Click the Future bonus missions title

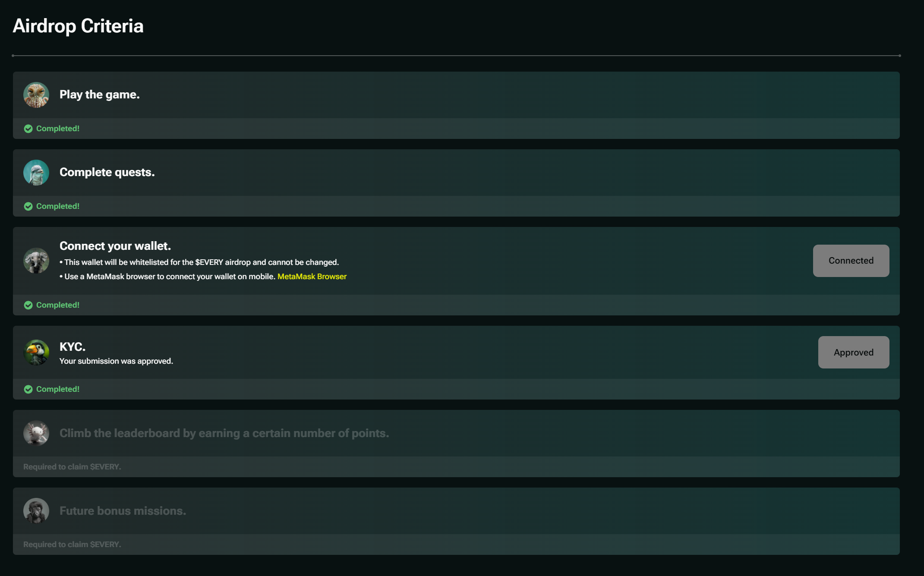click(123, 511)
